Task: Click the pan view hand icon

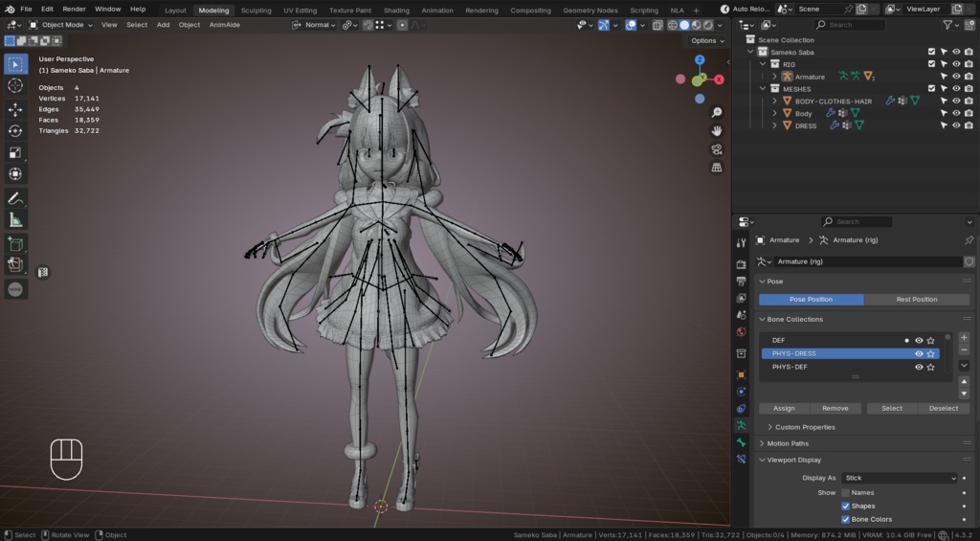Action: click(x=717, y=131)
